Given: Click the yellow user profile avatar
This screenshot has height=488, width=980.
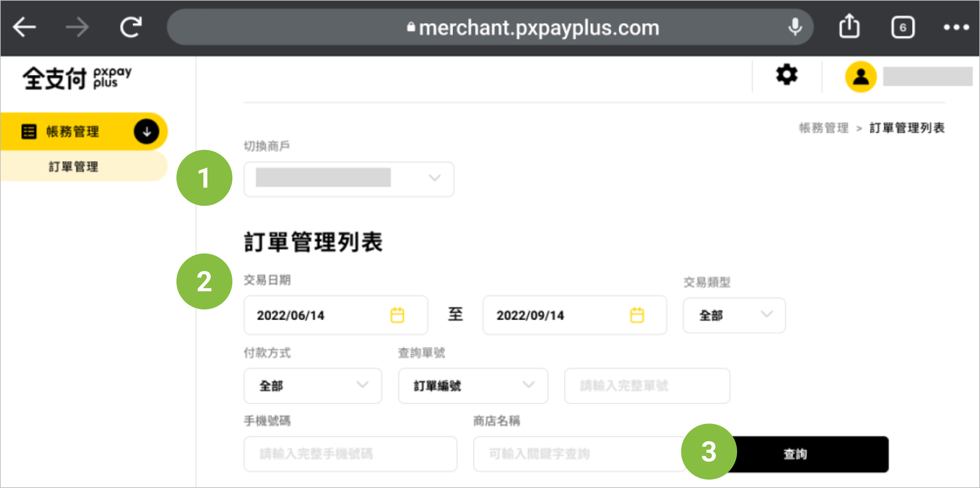Looking at the screenshot, I should 861,77.
